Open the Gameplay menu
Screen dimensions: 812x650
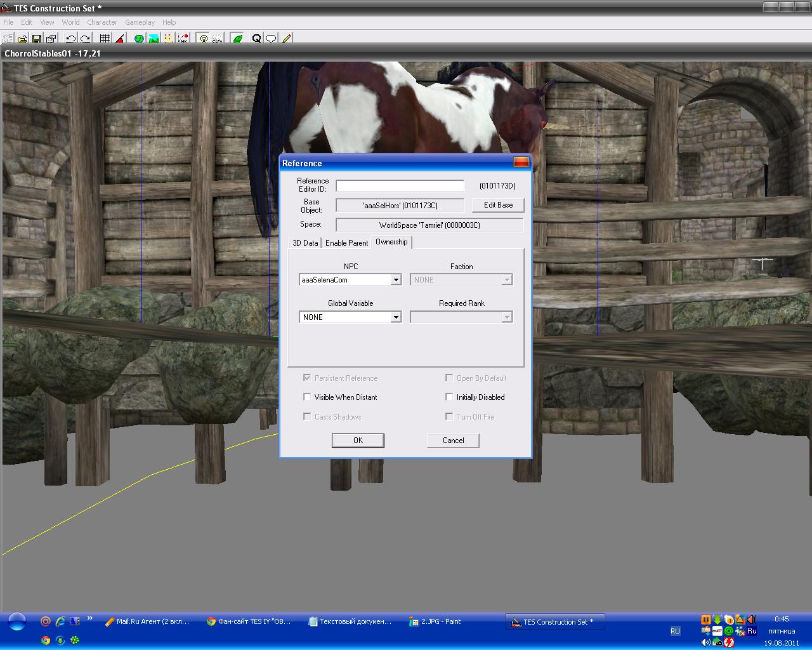140,22
